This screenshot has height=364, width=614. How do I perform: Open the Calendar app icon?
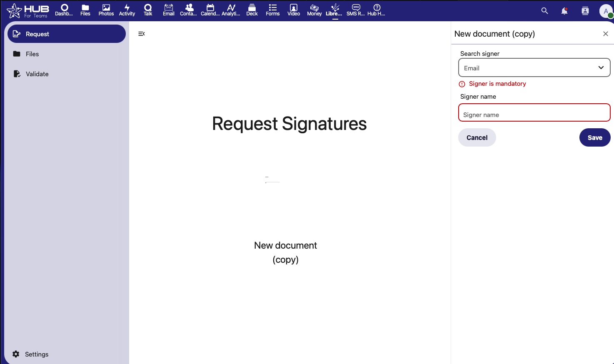[210, 10]
